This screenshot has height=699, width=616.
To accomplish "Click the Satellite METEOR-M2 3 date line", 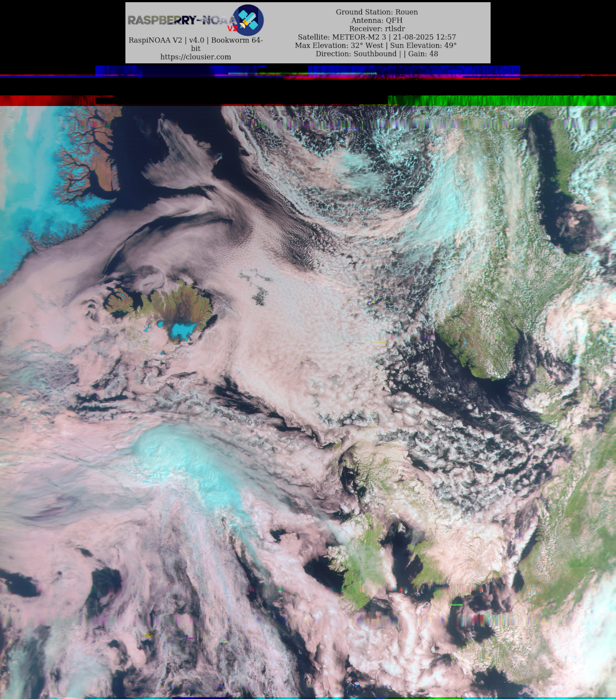I will point(377,37).
